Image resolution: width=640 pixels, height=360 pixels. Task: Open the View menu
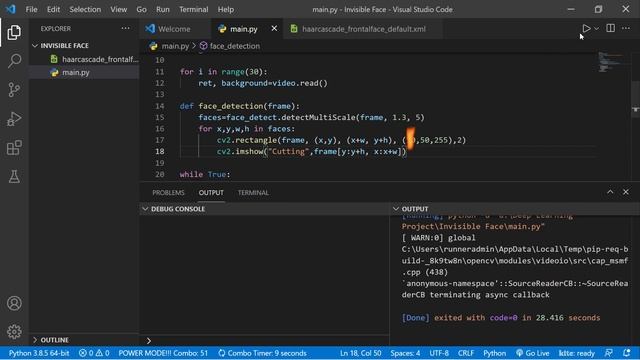coord(118,9)
